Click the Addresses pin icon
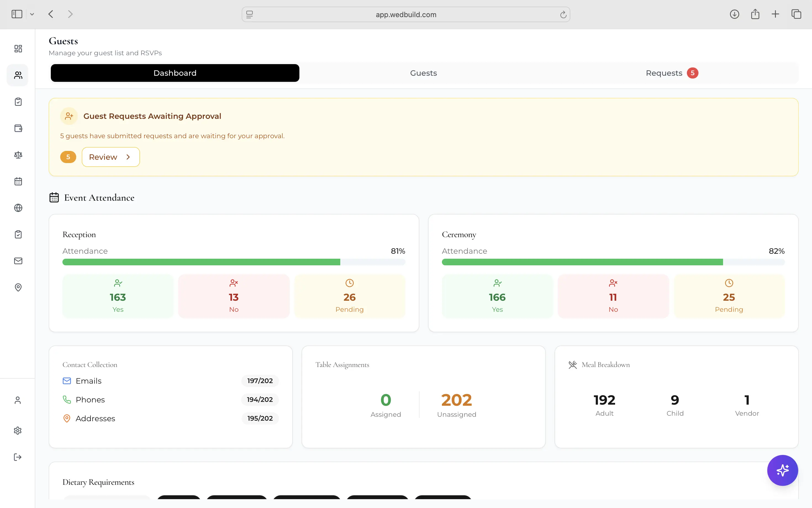812x508 pixels. click(67, 419)
